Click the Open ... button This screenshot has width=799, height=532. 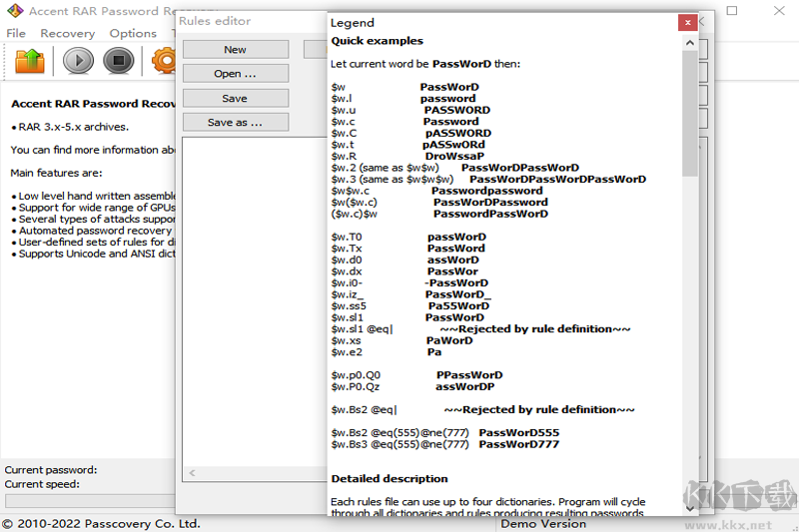click(235, 74)
